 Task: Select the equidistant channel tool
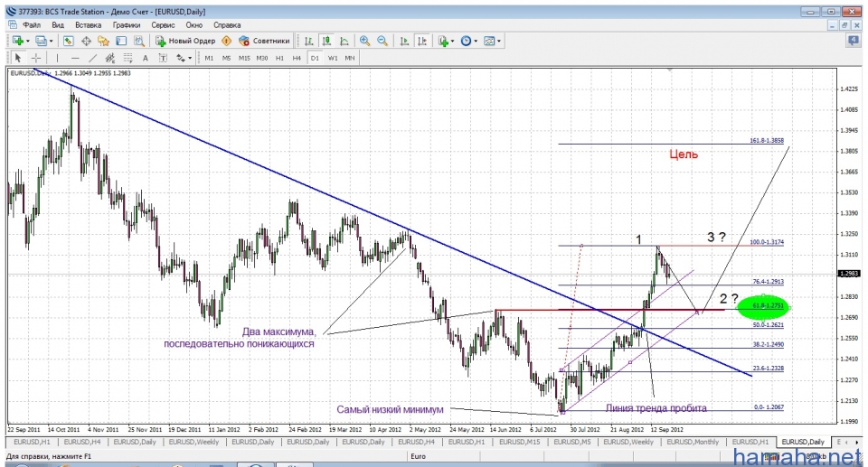pos(110,58)
